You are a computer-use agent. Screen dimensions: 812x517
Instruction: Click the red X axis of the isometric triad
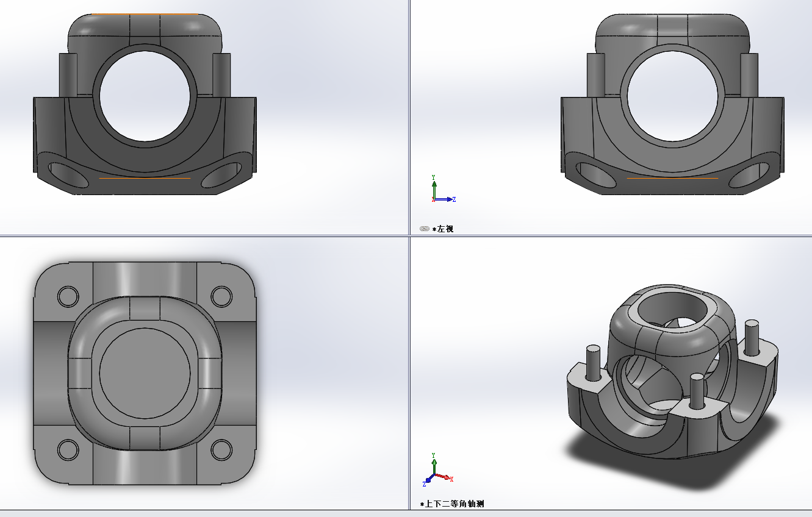click(x=444, y=477)
